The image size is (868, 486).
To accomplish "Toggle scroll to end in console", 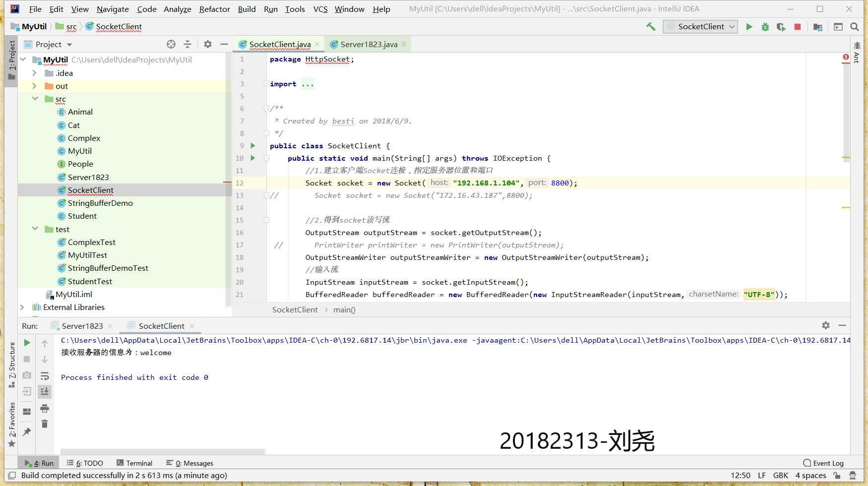I will (x=45, y=392).
